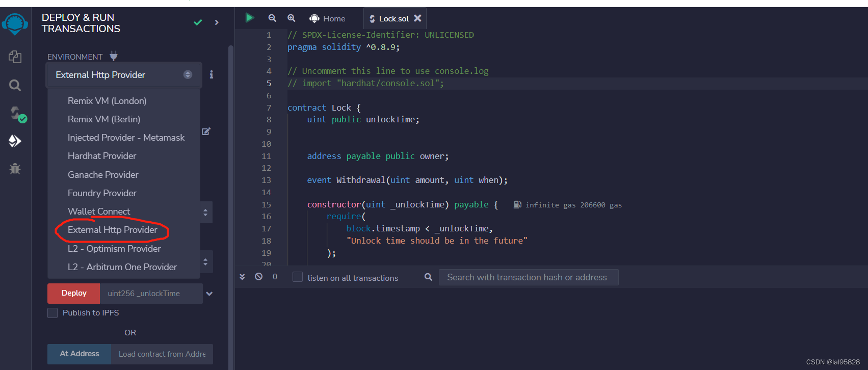This screenshot has width=868, height=370.
Task: Open the Debugger bug icon
Action: pos(15,168)
